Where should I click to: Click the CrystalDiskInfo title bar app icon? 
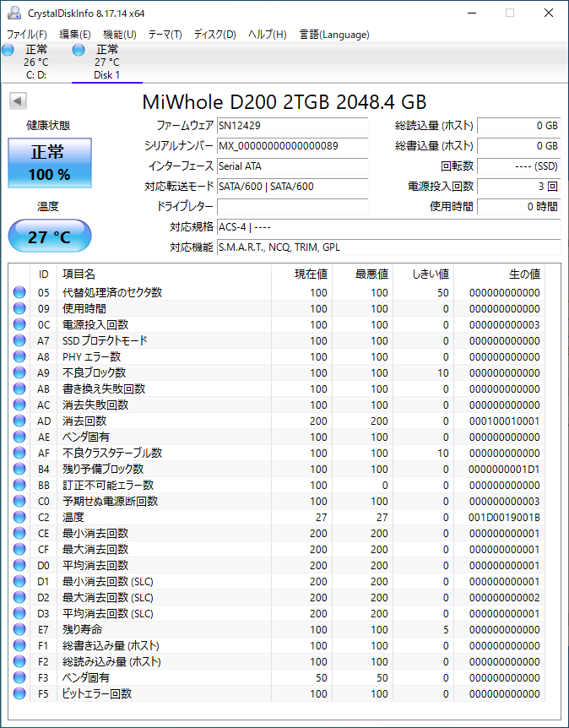(14, 13)
